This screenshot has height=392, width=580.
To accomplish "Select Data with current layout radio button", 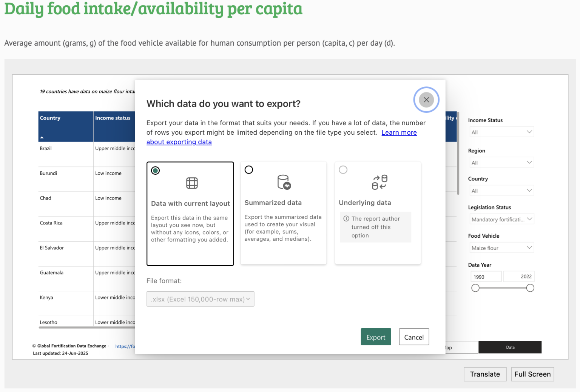I will click(155, 171).
